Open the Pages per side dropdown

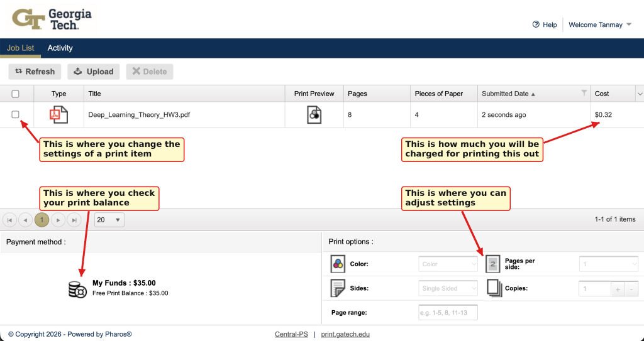[x=609, y=264]
